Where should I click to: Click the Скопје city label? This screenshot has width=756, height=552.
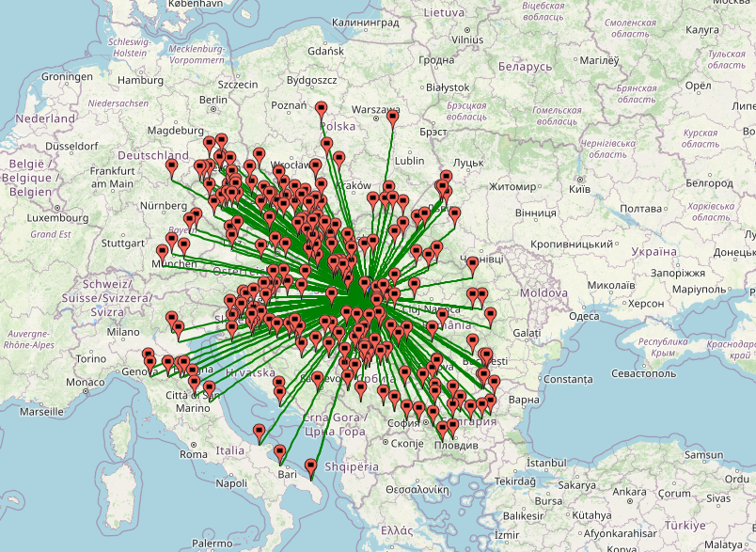pyautogui.click(x=407, y=443)
